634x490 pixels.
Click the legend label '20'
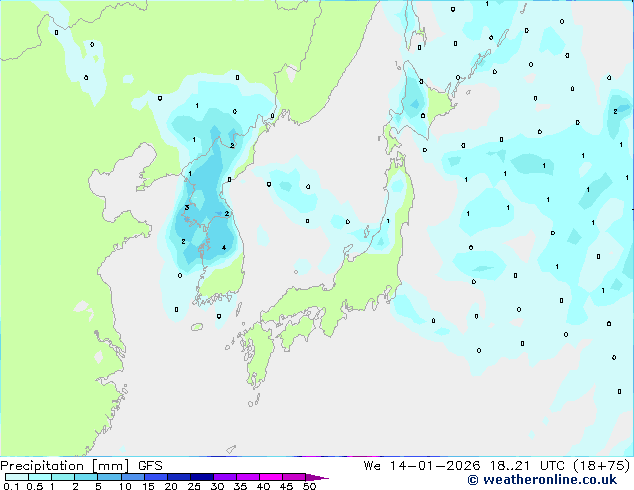[171, 486]
